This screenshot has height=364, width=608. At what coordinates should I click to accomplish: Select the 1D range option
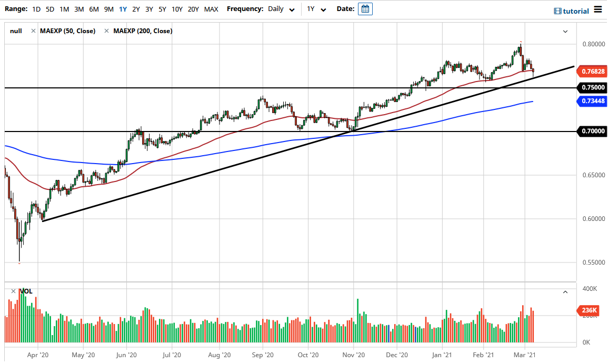pos(36,9)
